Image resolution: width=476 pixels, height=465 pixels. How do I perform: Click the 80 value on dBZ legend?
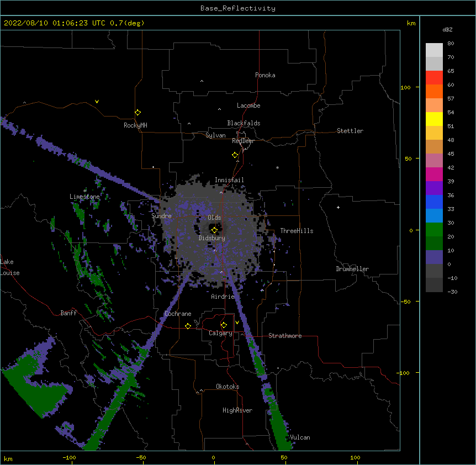click(451, 44)
